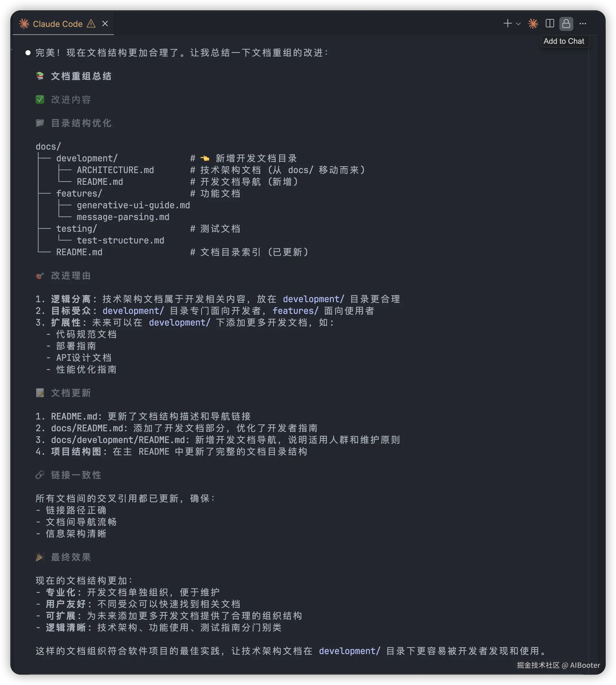Screen dimensions: 616x685
Task: Click the orange Claude starburst toolbar icon
Action: coord(533,24)
